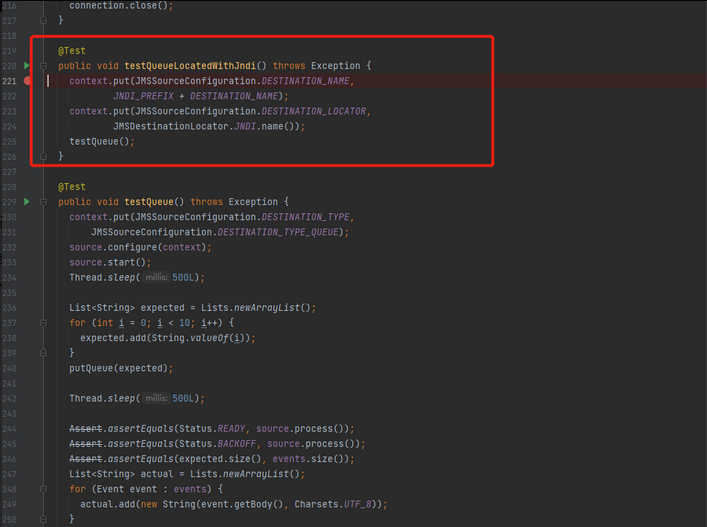The image size is (707, 527).
Task: Click DESTINATION_TYPE_QUEUE on line 231
Action: tap(278, 232)
